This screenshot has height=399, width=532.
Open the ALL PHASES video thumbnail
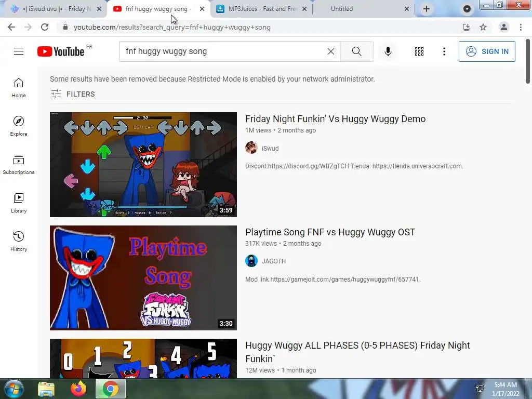click(143, 358)
